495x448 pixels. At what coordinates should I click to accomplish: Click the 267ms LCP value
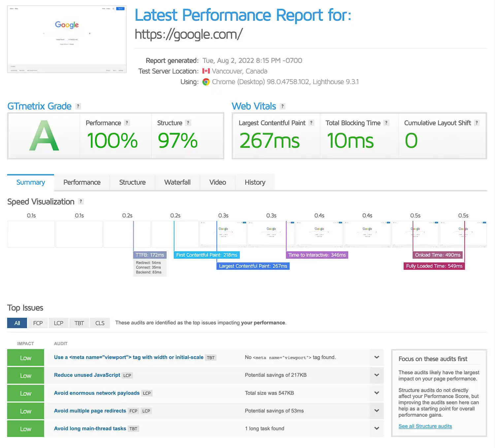(270, 141)
